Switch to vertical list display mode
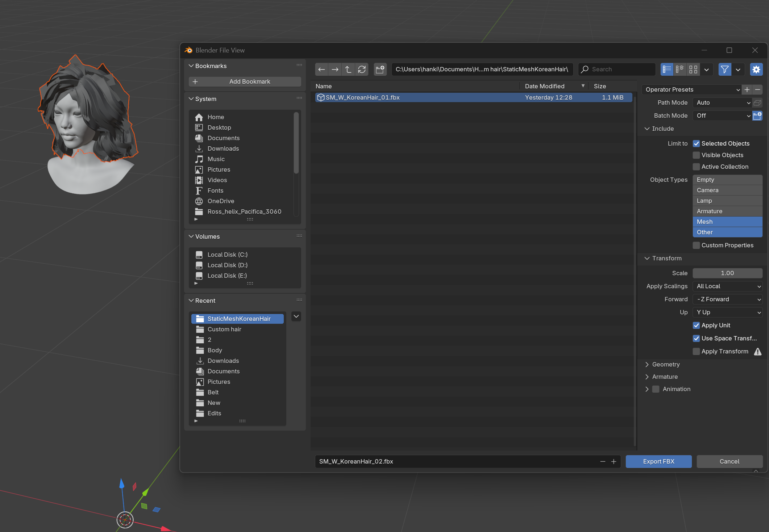Viewport: 769px width, 532px height. tap(667, 69)
